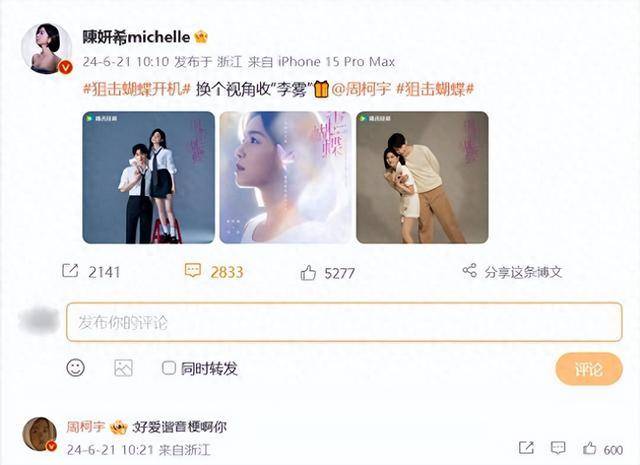
Task: Click the insert image icon
Action: click(123, 368)
